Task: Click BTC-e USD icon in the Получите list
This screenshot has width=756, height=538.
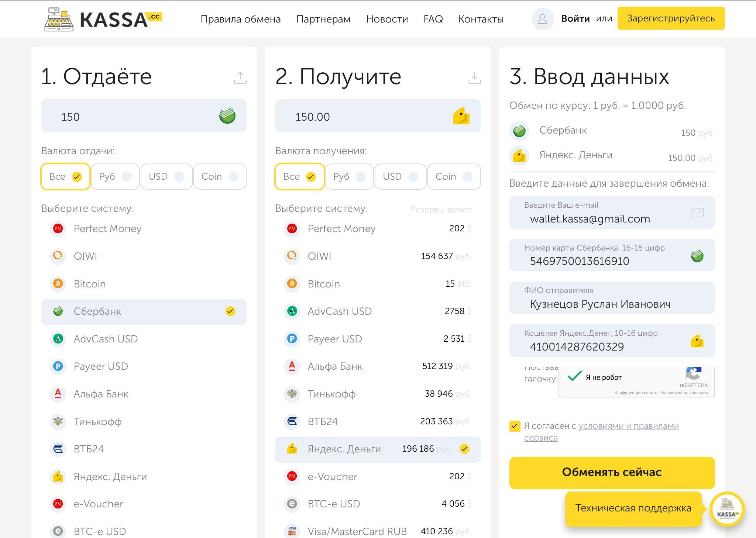Action: coord(292,504)
